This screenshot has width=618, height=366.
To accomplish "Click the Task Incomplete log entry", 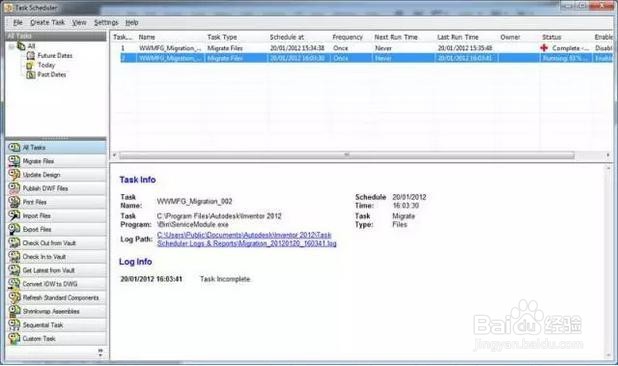I will click(225, 279).
